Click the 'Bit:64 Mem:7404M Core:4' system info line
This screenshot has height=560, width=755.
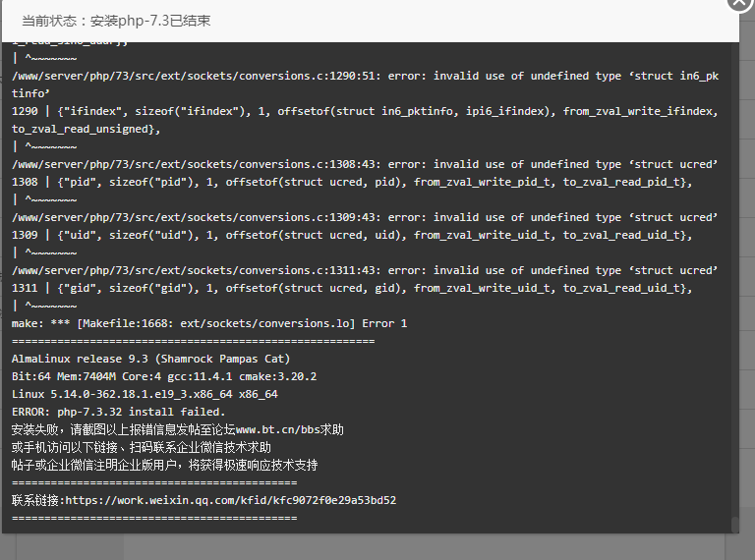coord(164,376)
